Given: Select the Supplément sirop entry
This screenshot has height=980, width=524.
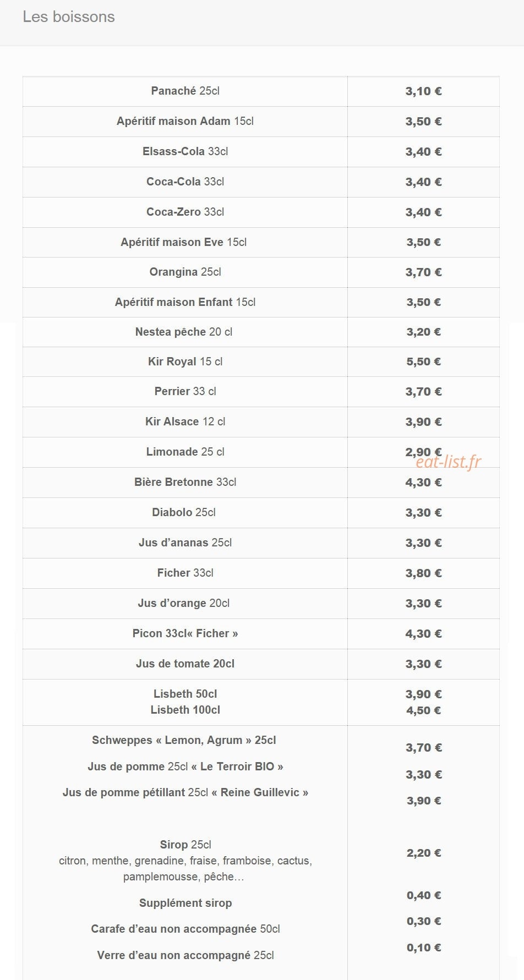Looking at the screenshot, I should pos(185,903).
